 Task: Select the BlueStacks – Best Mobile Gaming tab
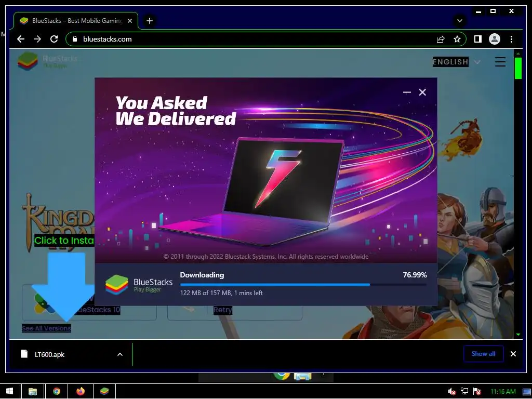coord(76,21)
